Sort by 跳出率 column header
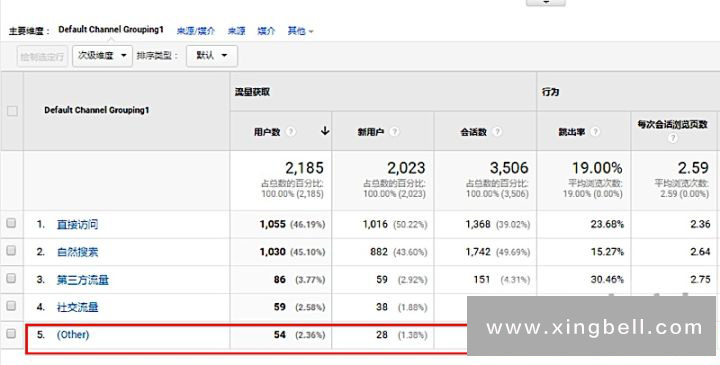The width and height of the screenshot is (720, 365). [x=572, y=132]
